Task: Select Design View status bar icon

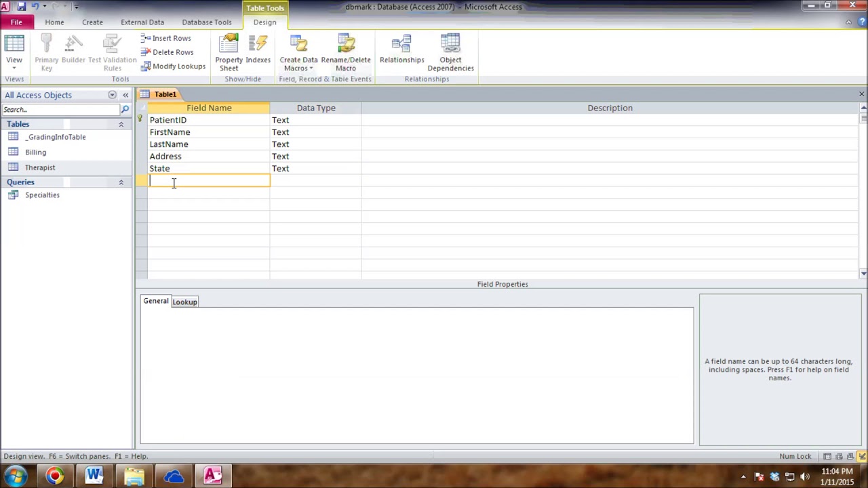Action: 862,457
